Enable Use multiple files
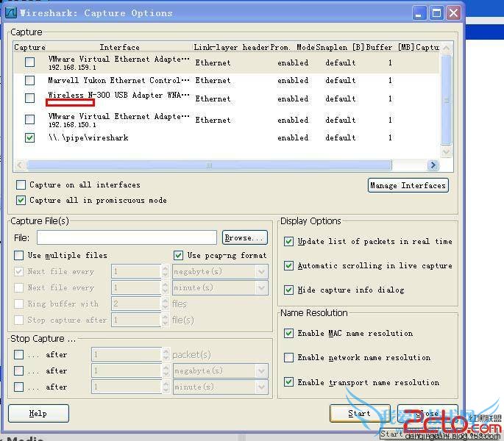Viewport: 504px width, 441px height. coord(19,255)
